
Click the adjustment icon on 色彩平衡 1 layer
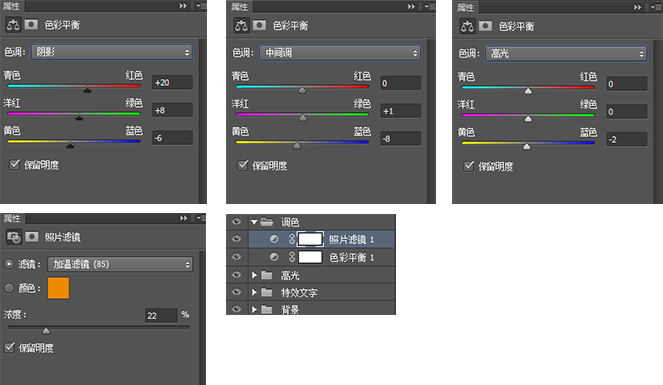(x=274, y=257)
